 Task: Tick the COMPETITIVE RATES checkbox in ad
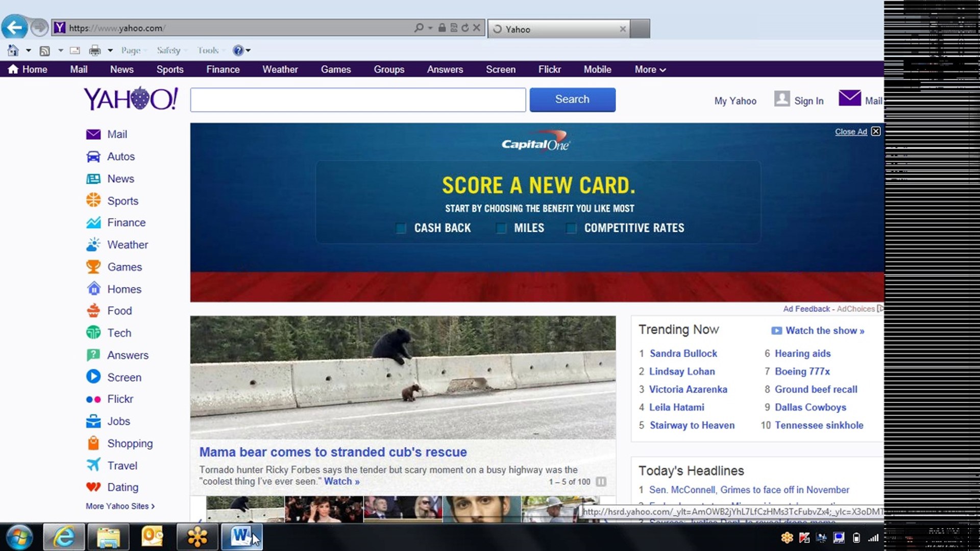coord(571,228)
